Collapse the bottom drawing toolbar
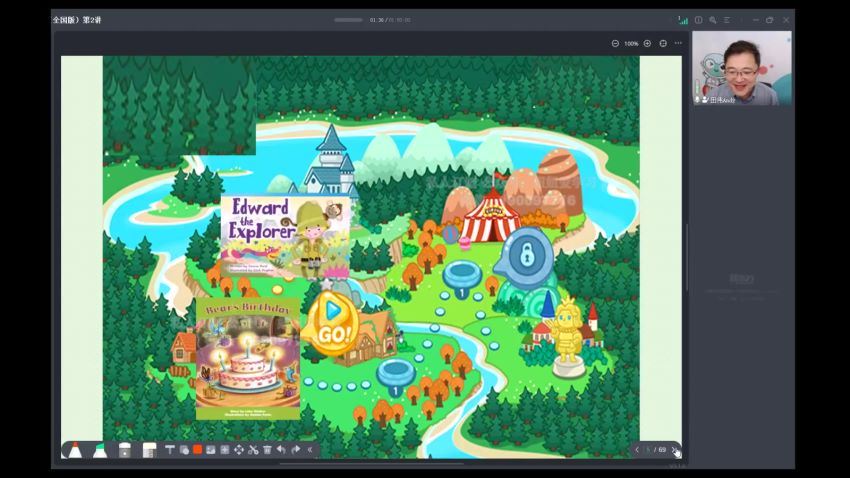The image size is (850, 478). coord(310,450)
